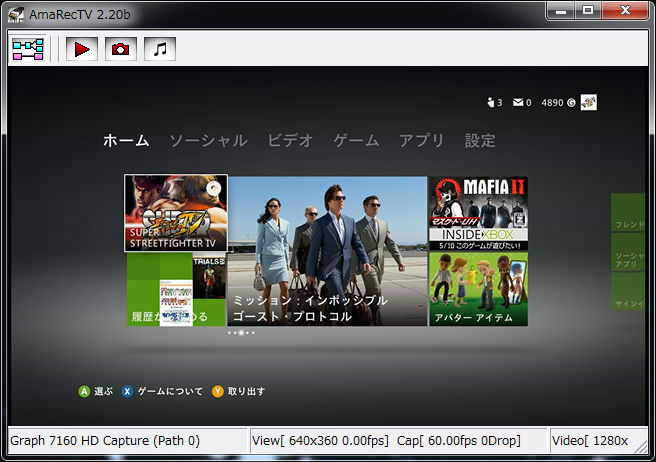
Task: Select the サインイン side panel tile
Action: click(x=628, y=292)
